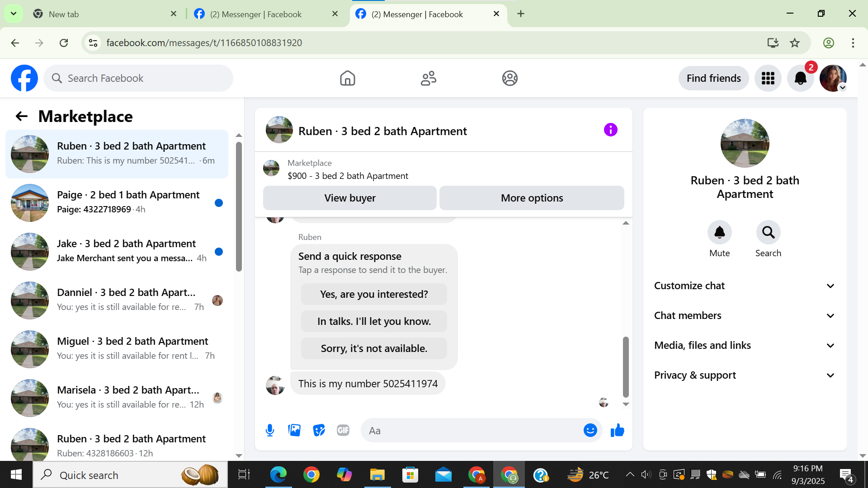Click the conversation list scrollbar thumb
Viewport: 868px width, 488px height.
pos(239,206)
